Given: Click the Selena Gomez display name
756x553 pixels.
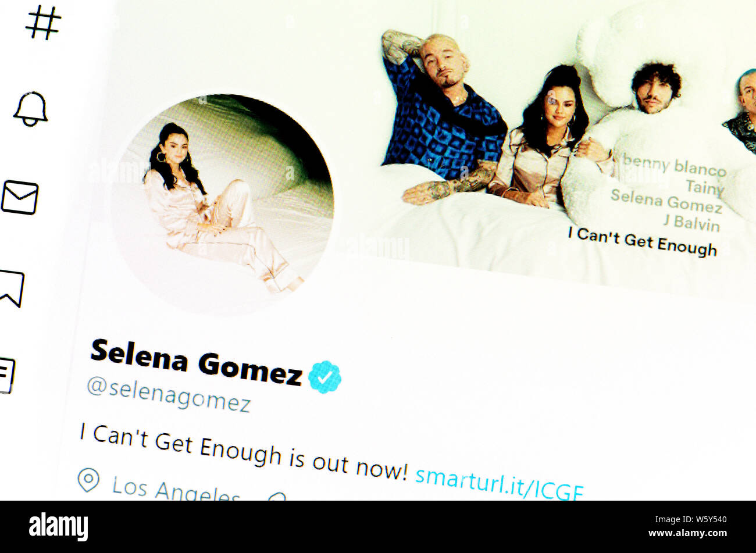Looking at the screenshot, I should pyautogui.click(x=197, y=362).
